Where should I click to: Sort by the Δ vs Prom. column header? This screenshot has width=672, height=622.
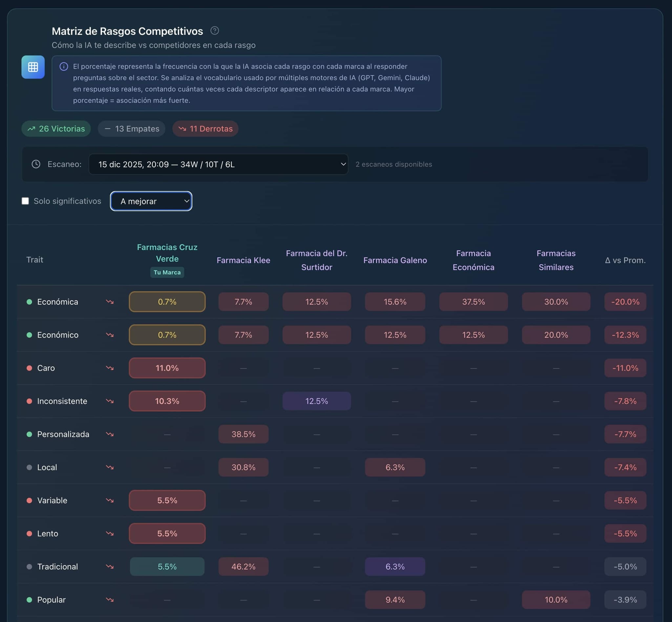click(625, 260)
